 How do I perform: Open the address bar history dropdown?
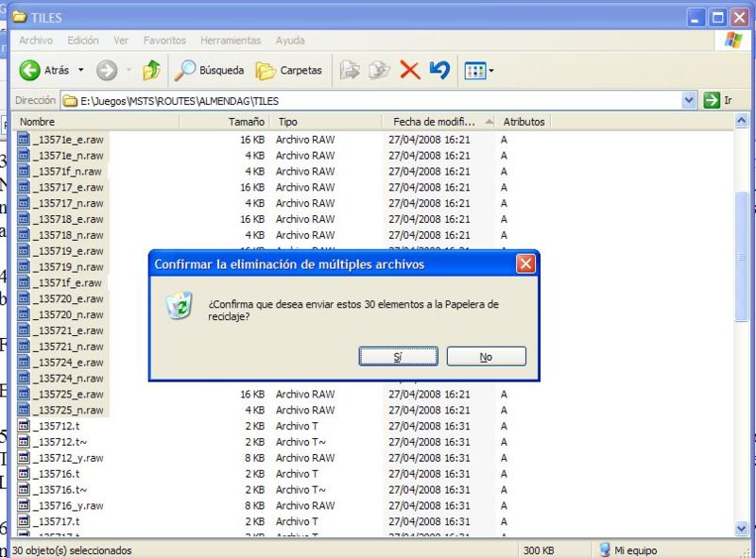690,99
